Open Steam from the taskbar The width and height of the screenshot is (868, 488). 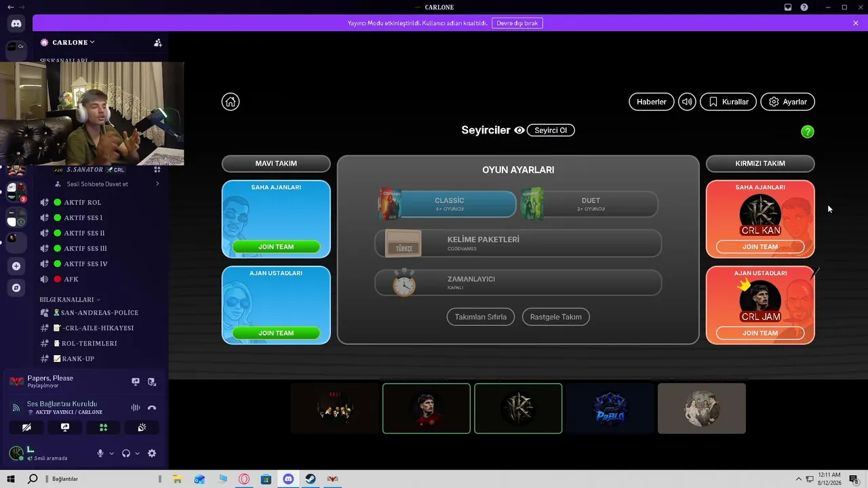310,479
